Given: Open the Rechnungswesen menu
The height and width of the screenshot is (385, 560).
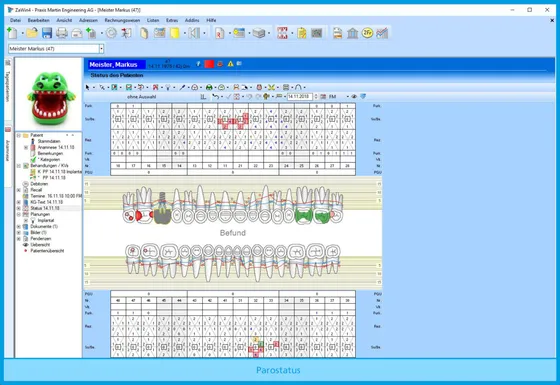Looking at the screenshot, I should [122, 20].
